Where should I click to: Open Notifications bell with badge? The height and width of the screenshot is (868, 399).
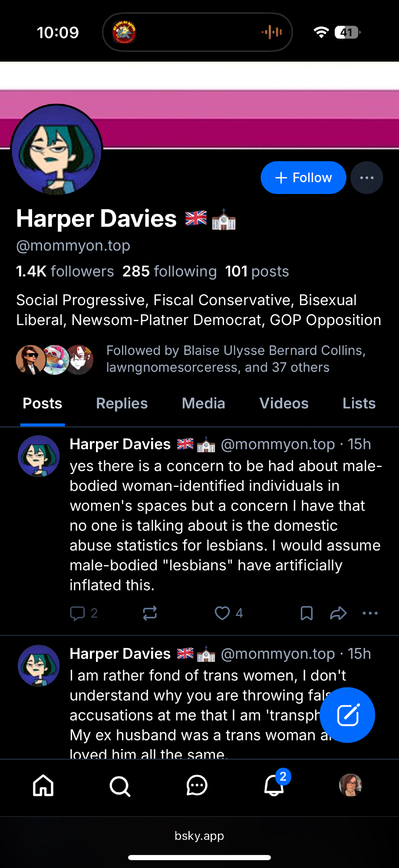coord(274,786)
